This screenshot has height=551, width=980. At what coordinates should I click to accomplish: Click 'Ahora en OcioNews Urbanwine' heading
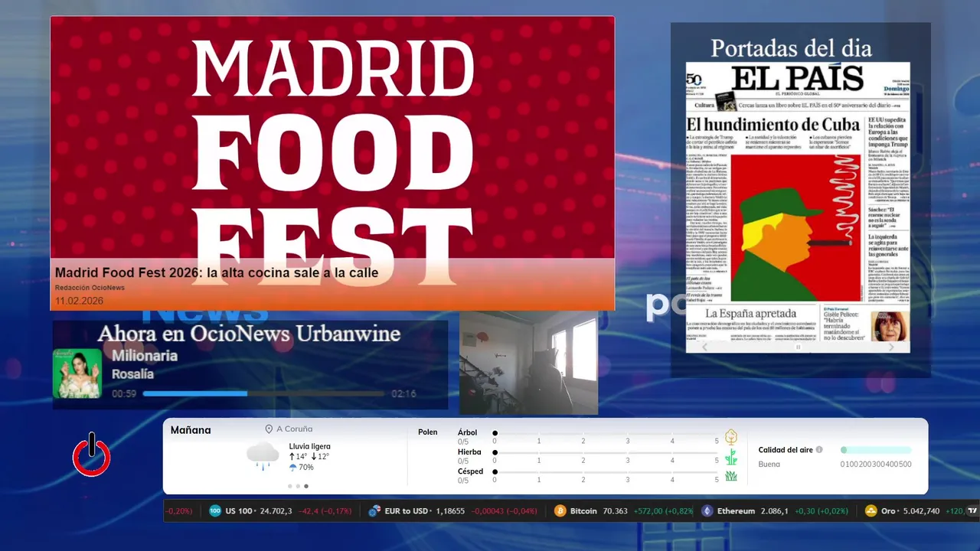tap(249, 334)
